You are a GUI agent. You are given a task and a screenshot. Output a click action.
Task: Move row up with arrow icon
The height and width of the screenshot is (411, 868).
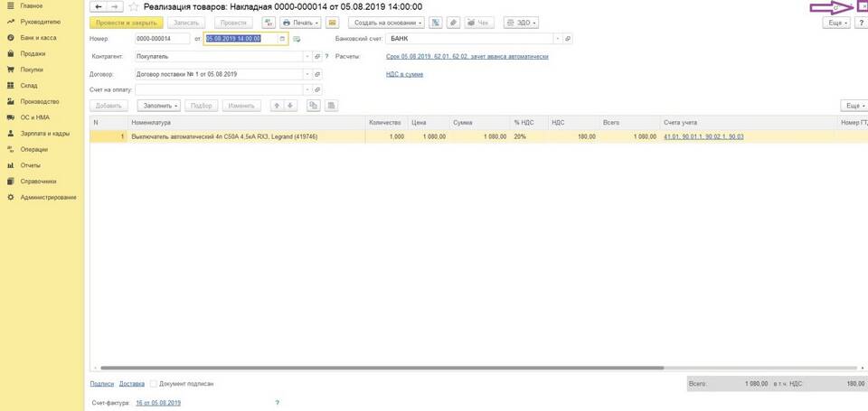pos(276,106)
